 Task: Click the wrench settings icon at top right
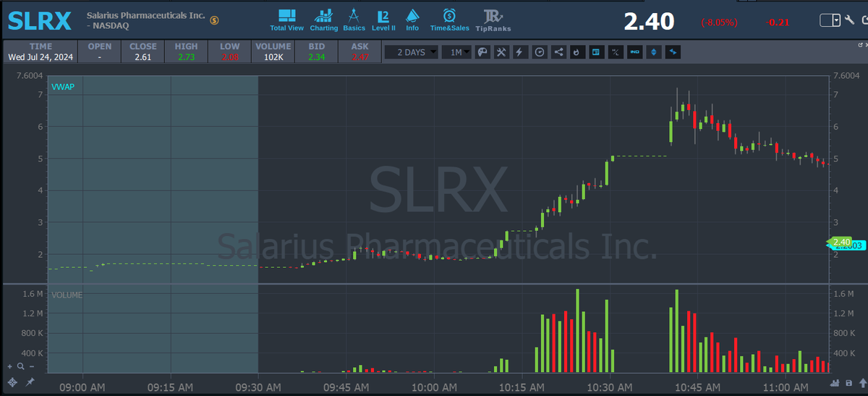point(851,20)
